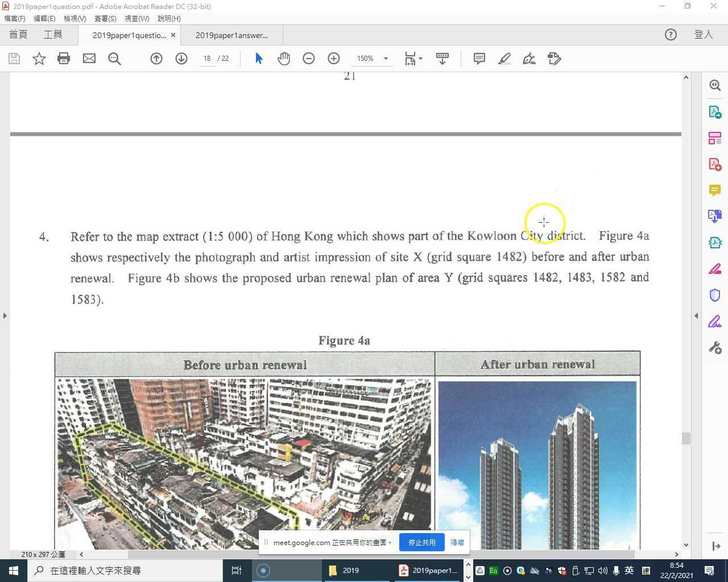Open the Protect tool in sidebar
Image resolution: width=728 pixels, height=582 pixels.
pos(715,295)
